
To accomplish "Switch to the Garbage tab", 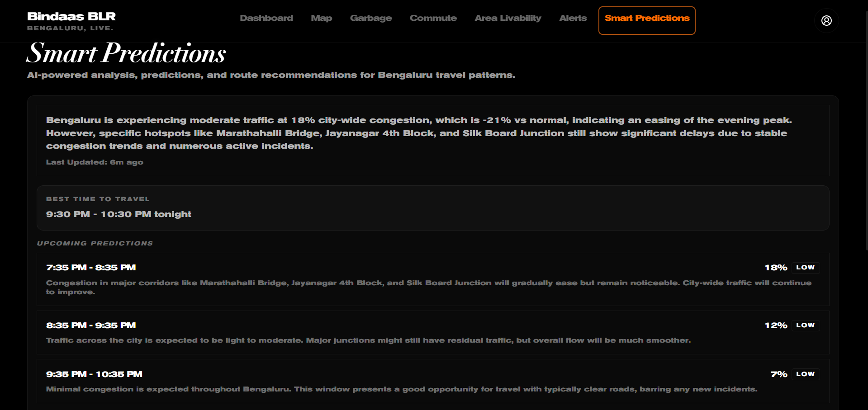I will [x=371, y=18].
